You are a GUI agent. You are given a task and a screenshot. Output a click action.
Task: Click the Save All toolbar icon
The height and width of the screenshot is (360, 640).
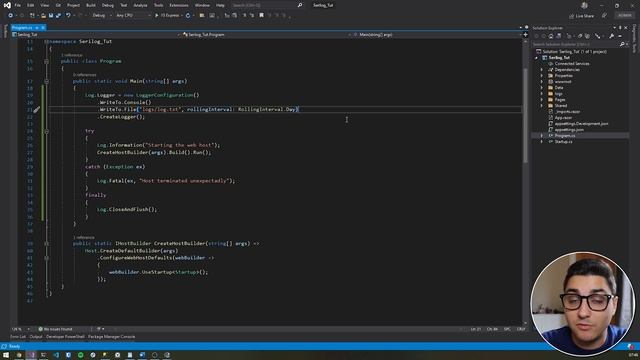pyautogui.click(x=58, y=16)
